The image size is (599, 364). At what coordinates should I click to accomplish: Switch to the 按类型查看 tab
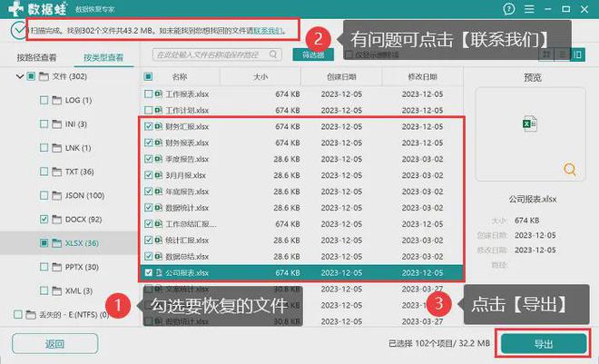(x=103, y=58)
